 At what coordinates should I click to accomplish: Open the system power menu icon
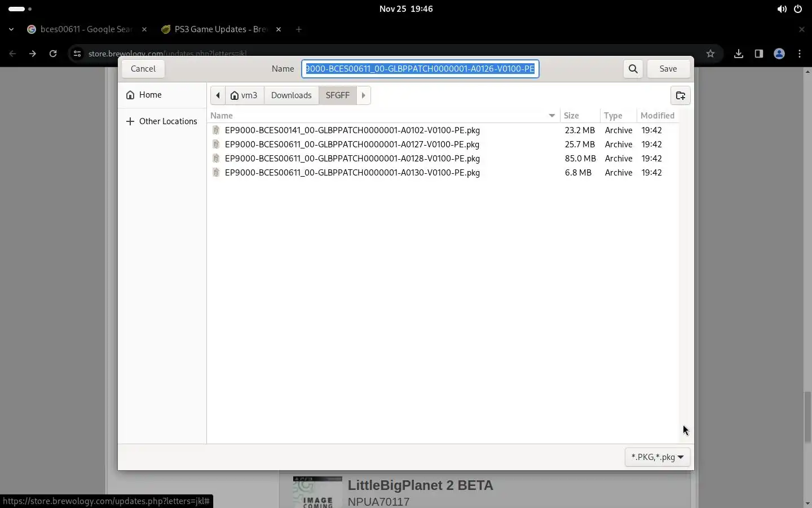click(x=798, y=9)
